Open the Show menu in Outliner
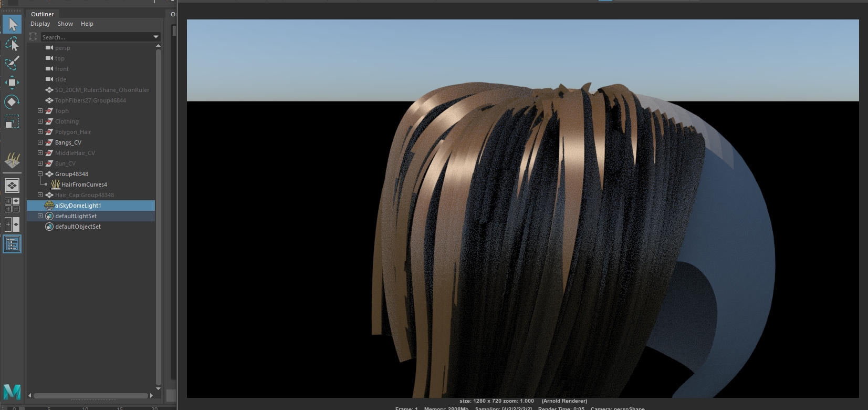868x410 pixels. point(65,24)
